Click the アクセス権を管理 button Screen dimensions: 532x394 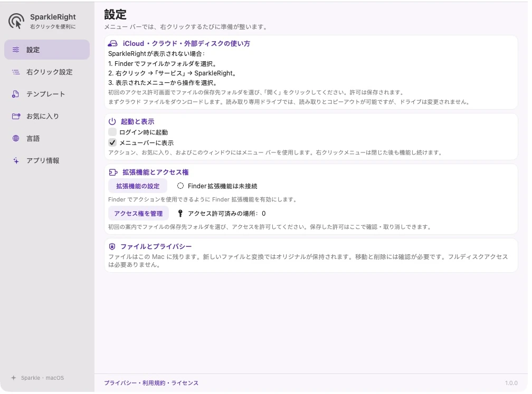point(138,213)
